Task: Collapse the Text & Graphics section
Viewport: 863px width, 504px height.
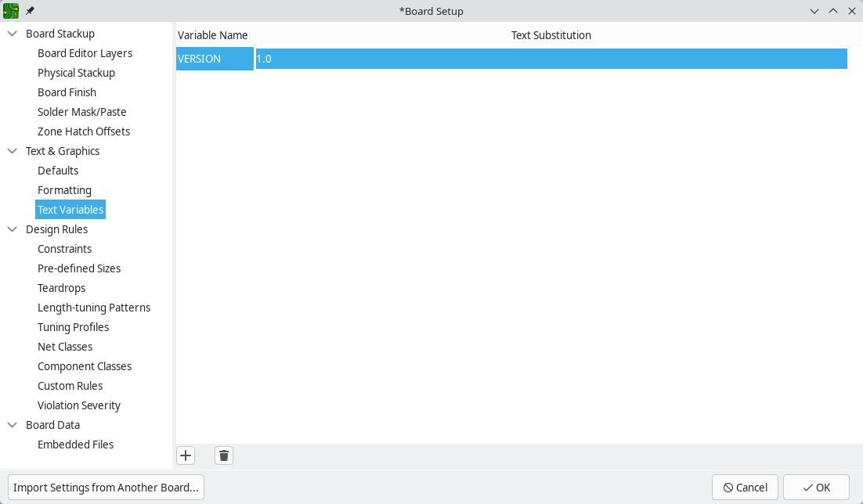Action: coord(11,151)
